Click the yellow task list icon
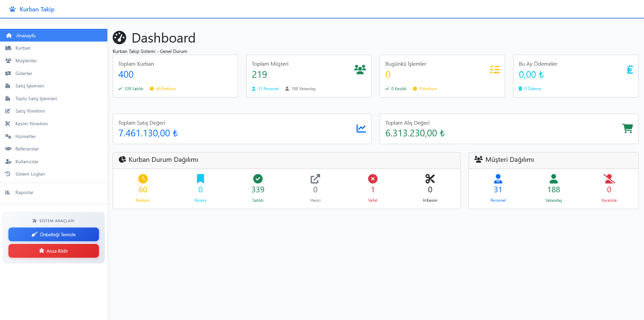 tap(495, 69)
